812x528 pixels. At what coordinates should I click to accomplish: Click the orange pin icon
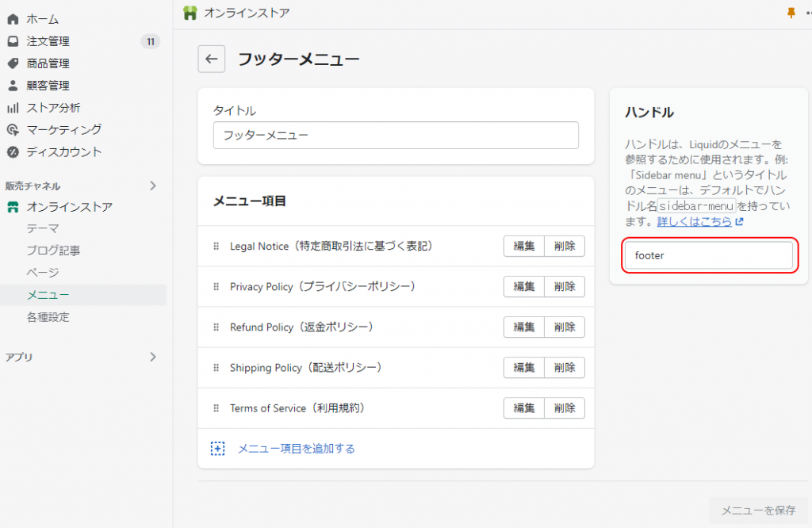tap(791, 13)
